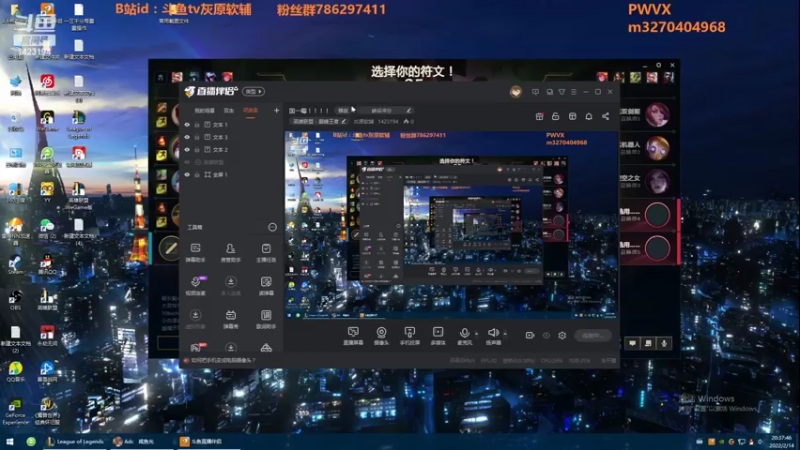Expand microphone options arrow
Screen dimensions: 800x450
[x=477, y=334]
